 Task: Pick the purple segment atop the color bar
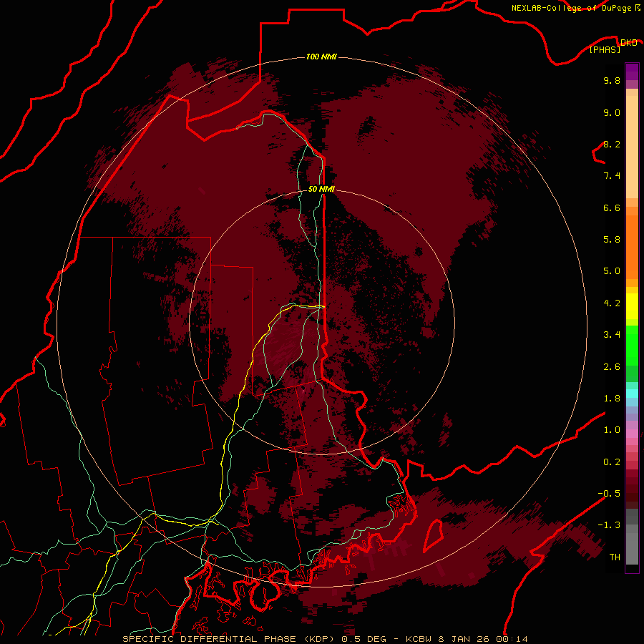[x=632, y=72]
